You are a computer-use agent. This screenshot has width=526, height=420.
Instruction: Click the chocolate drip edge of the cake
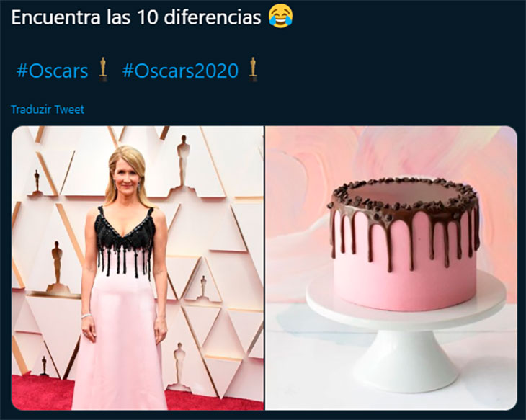tap(404, 231)
